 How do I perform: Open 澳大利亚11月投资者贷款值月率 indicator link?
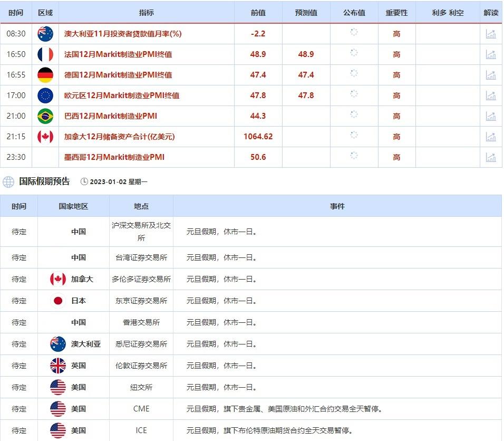[122, 34]
